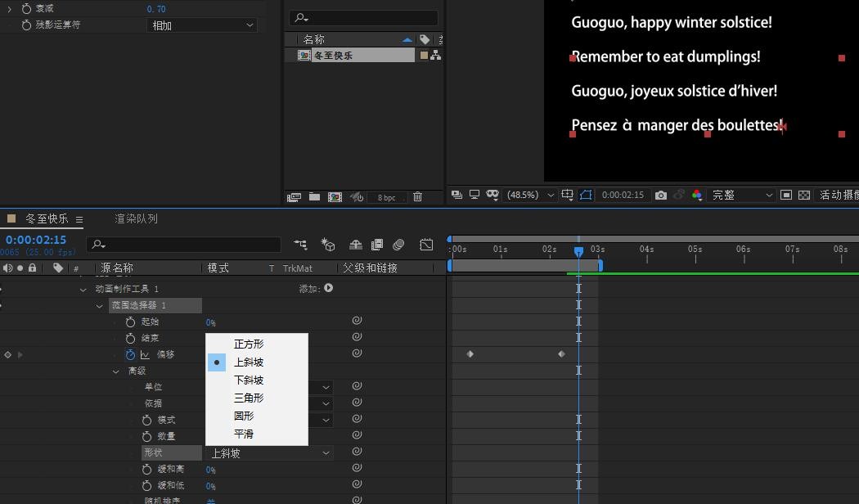Click 添加 animator property arrow button
The height and width of the screenshot is (504, 859).
coord(329,288)
